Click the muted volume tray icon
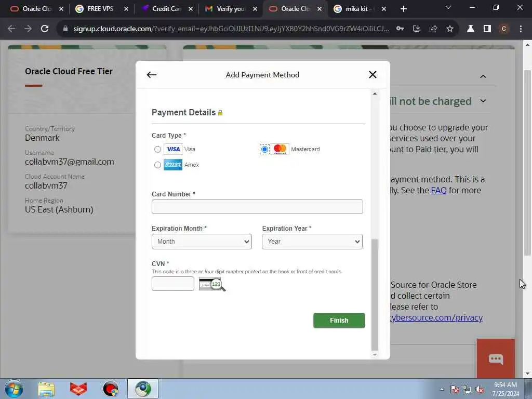532x399 pixels. point(480,390)
